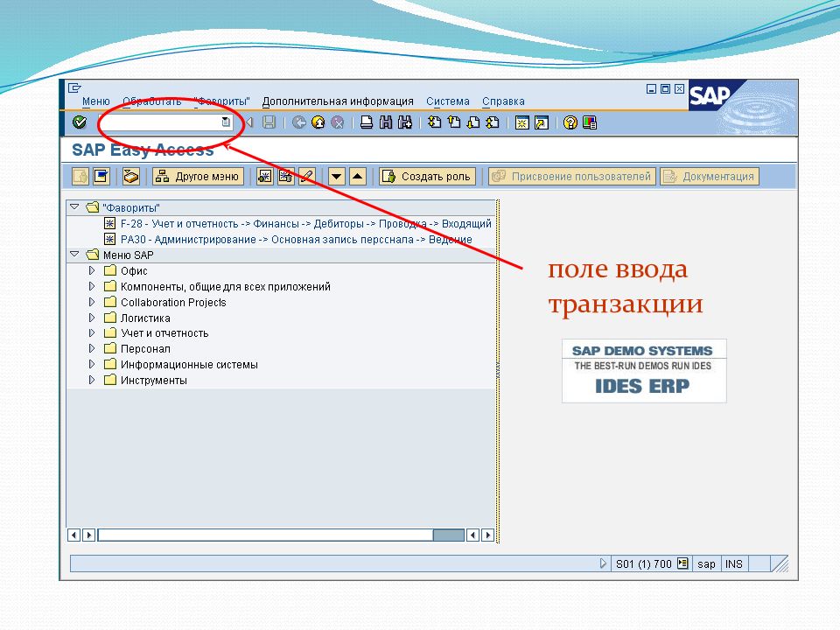Click the yellow Help question-mark icon
The image size is (840, 630).
point(570,122)
